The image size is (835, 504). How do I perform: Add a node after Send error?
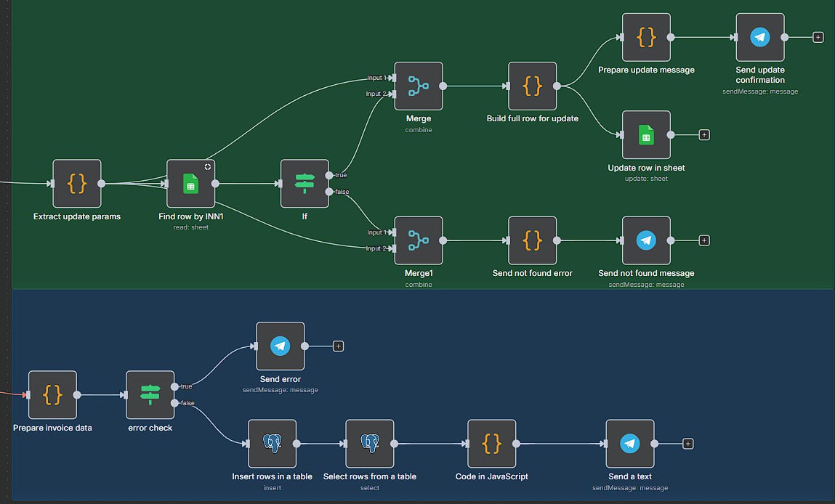pyautogui.click(x=338, y=346)
